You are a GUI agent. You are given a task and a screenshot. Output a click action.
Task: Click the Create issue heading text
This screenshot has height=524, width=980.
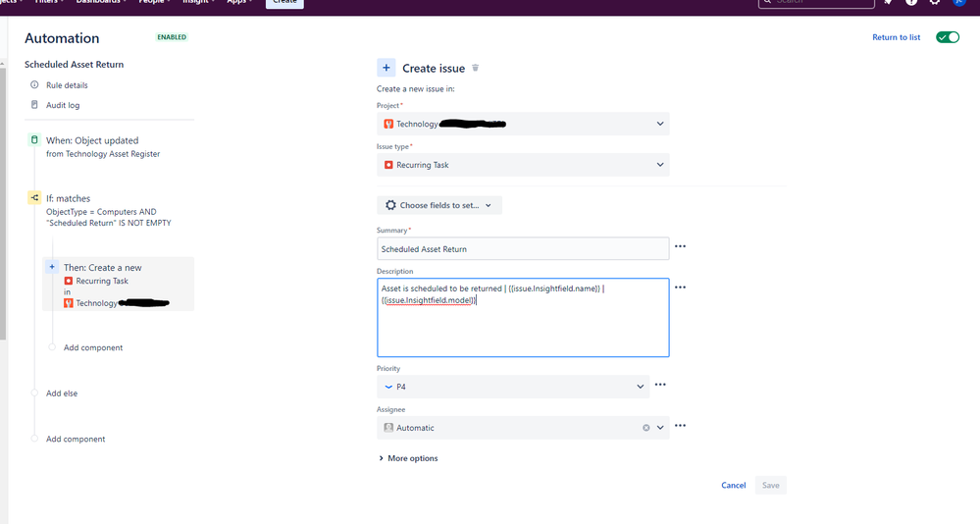pos(434,68)
